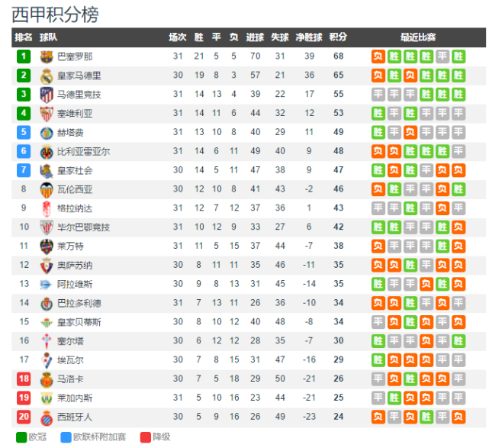The width and height of the screenshot is (489, 448).
Task: Click the Sevilla club crest icon
Action: click(47, 114)
